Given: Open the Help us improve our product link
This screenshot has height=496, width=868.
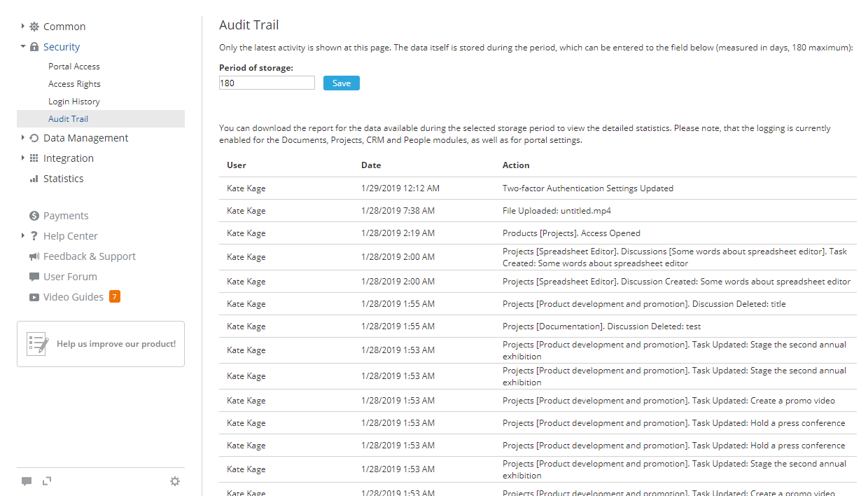Looking at the screenshot, I should [x=116, y=344].
